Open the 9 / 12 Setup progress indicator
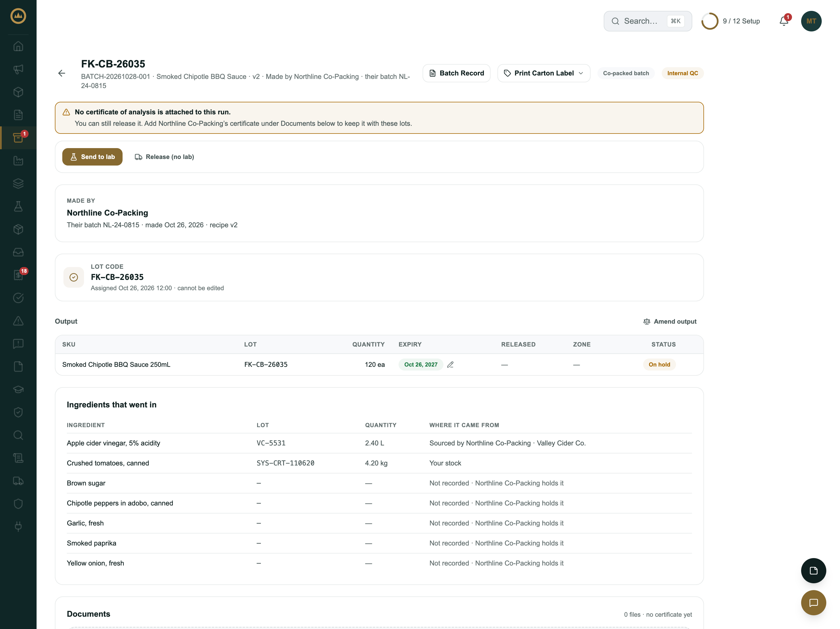 click(x=731, y=21)
